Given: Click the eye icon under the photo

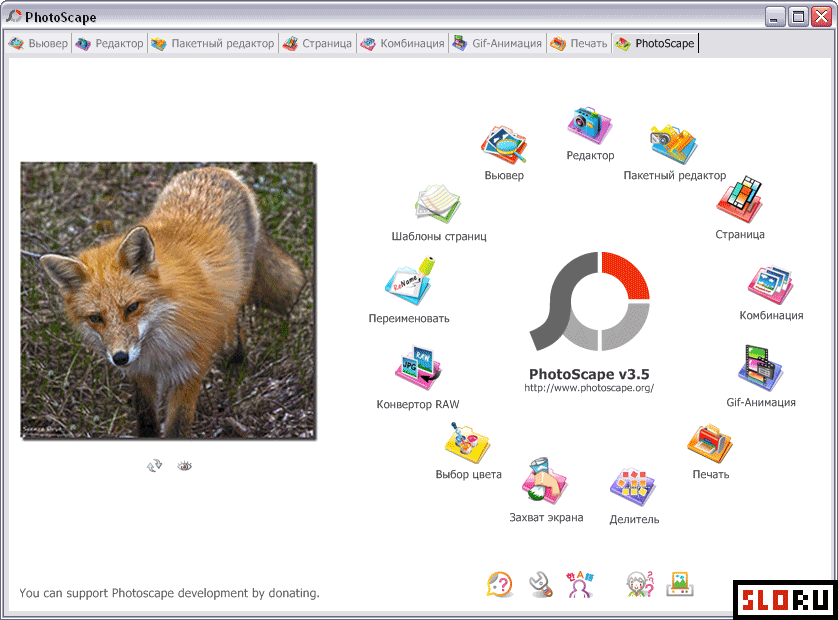Looking at the screenshot, I should [184, 466].
